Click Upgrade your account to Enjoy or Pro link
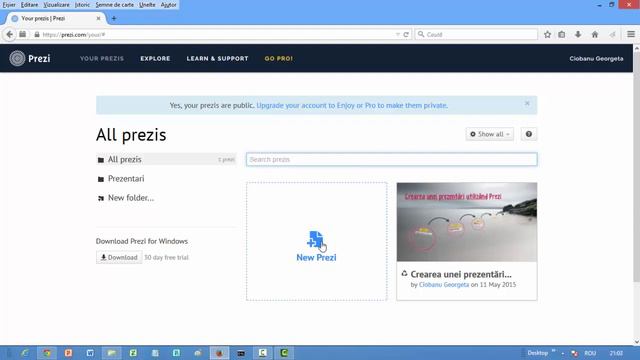 352,105
